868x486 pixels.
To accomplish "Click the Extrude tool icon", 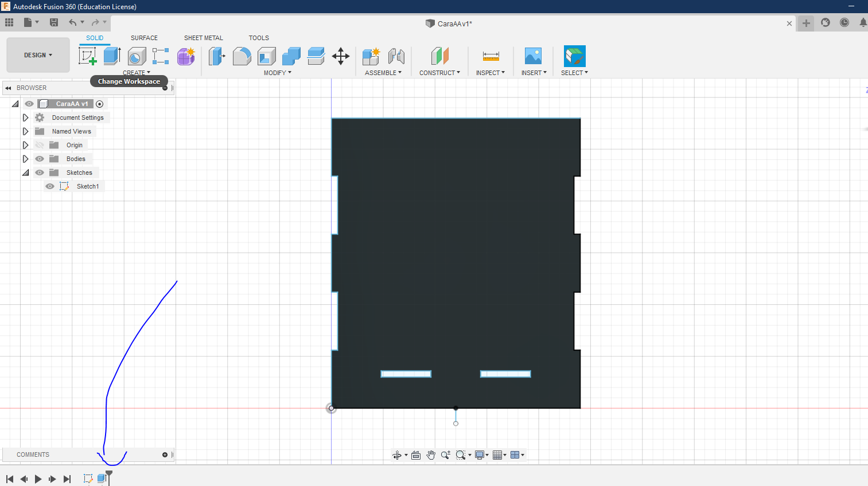I will 112,56.
